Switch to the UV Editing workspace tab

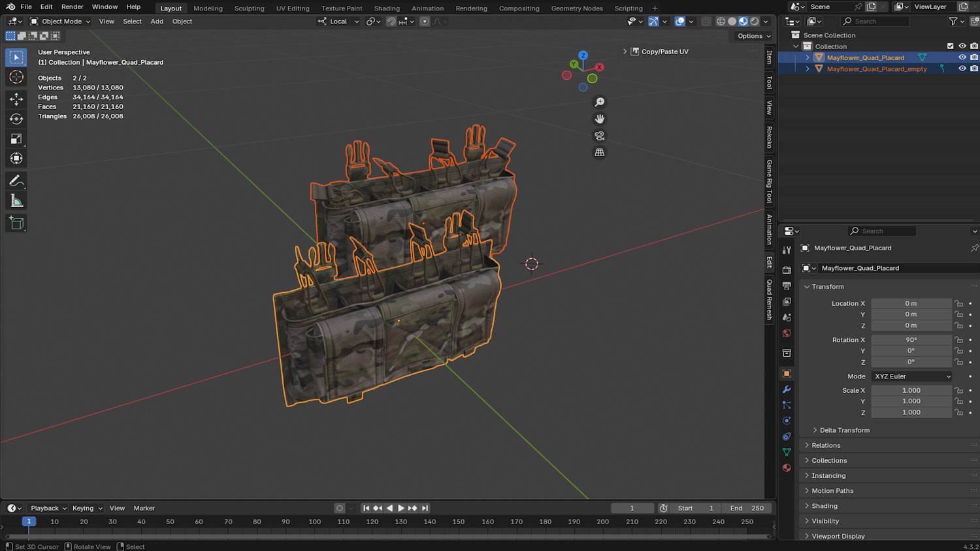292,8
